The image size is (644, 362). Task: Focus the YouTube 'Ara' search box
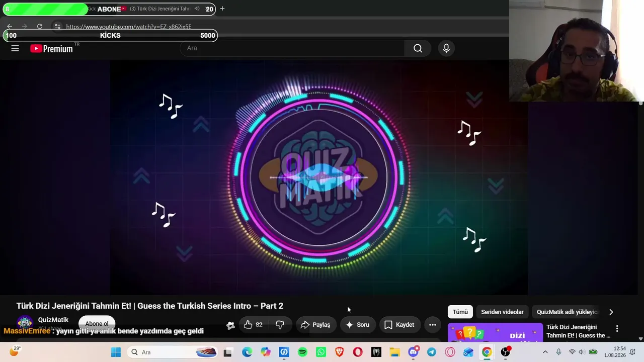tap(292, 48)
